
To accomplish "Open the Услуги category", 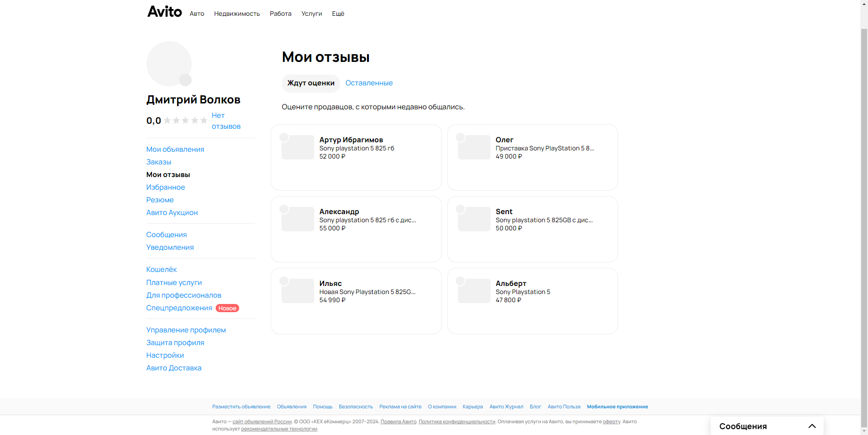I will pos(311,14).
